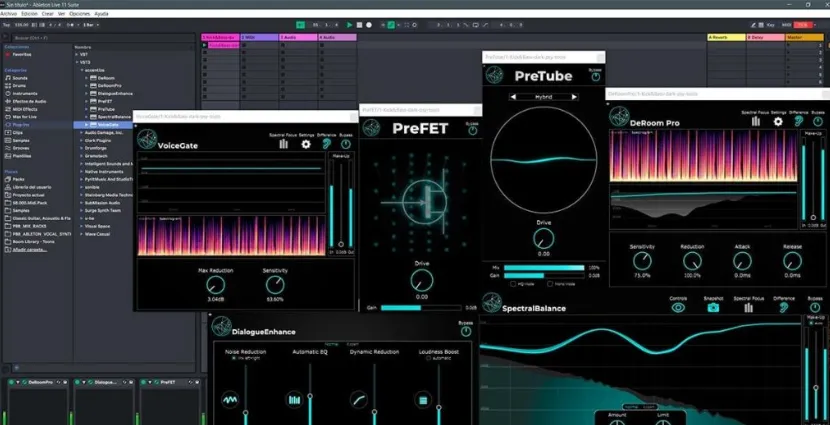Viewport: 830px width, 425px height.
Task: Select the Plug-Ins category
Action: point(20,124)
